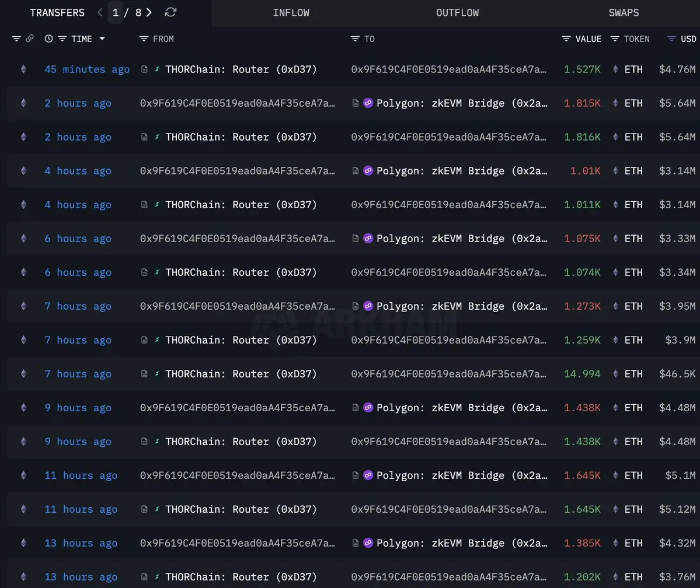Image resolution: width=700 pixels, height=588 pixels.
Task: Click contract icon in the 1.074K row
Action: point(144,272)
